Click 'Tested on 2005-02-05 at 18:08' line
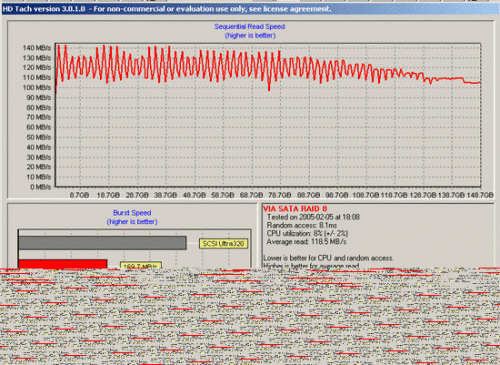Viewport: 500px width, 365px height. pyautogui.click(x=313, y=217)
